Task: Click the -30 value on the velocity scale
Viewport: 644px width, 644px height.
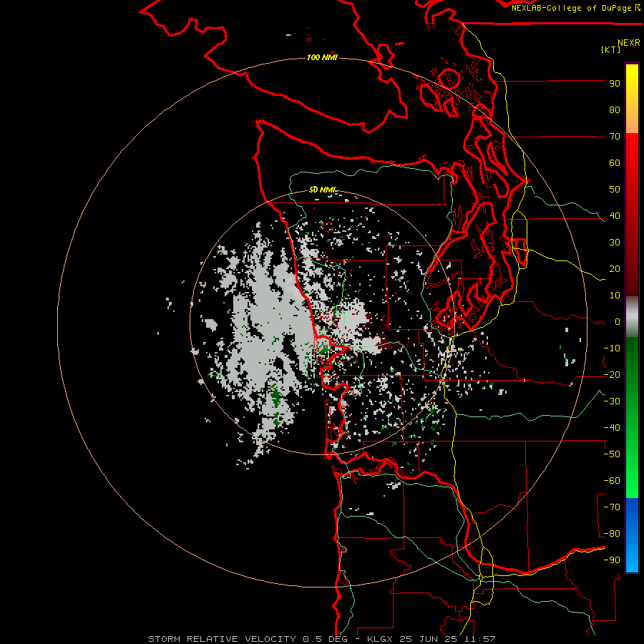Action: coord(612,401)
